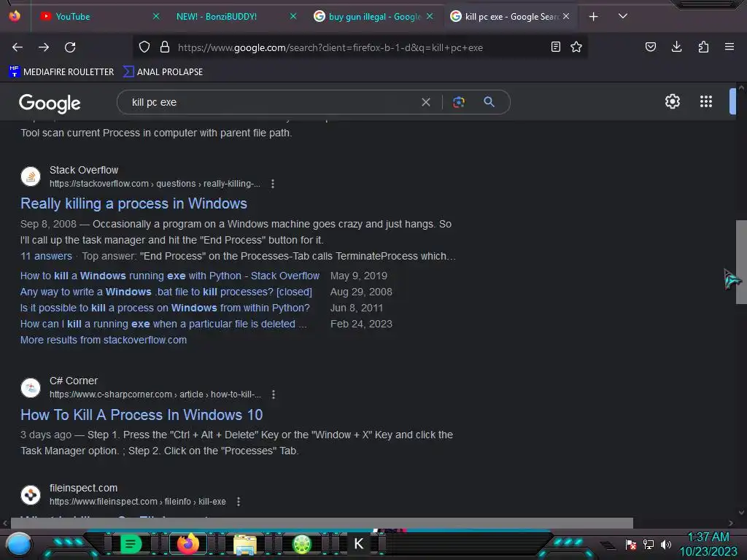Click the Firefox address bar URL
The height and width of the screenshot is (560, 747).
330,47
